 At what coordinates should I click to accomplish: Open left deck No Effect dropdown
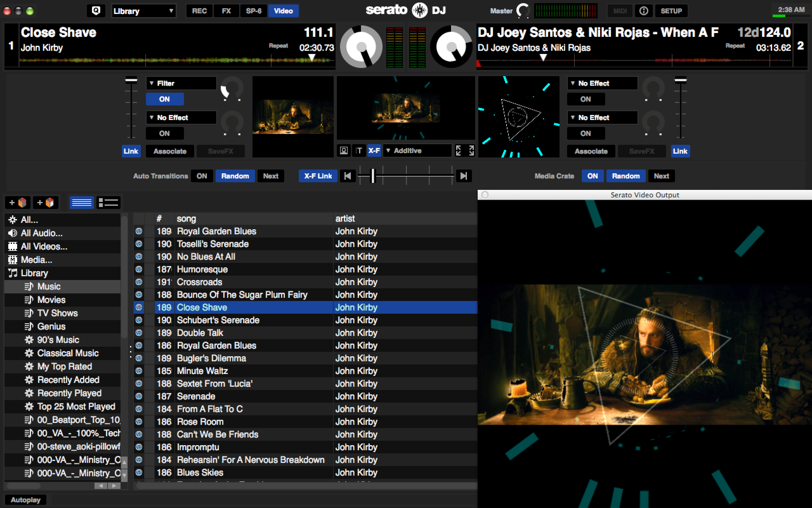[181, 117]
